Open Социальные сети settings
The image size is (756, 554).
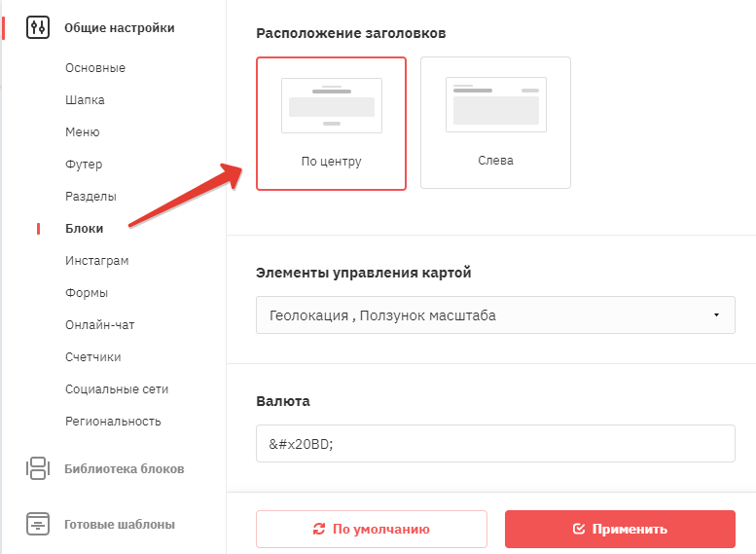(117, 388)
